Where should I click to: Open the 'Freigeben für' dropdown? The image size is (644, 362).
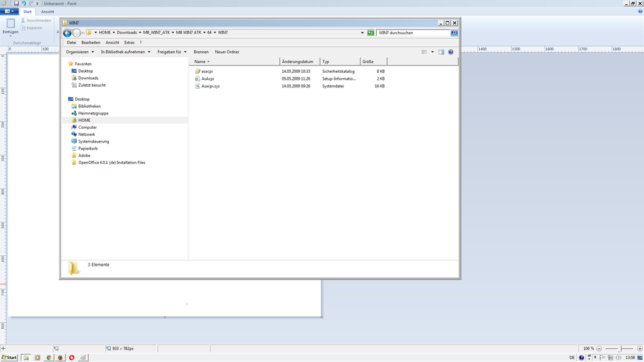tap(172, 52)
